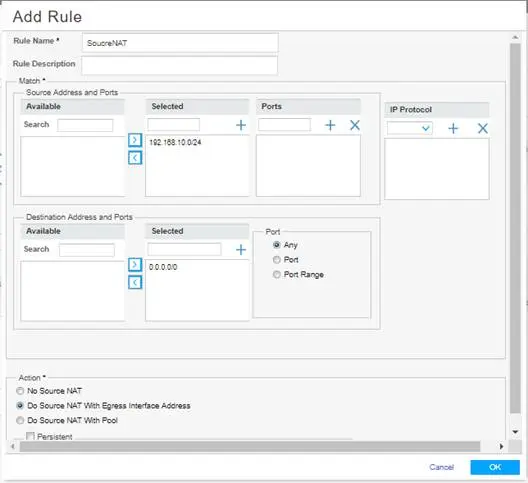Cancel the Add Rule dialog
The height and width of the screenshot is (483, 528).
pyautogui.click(x=441, y=467)
